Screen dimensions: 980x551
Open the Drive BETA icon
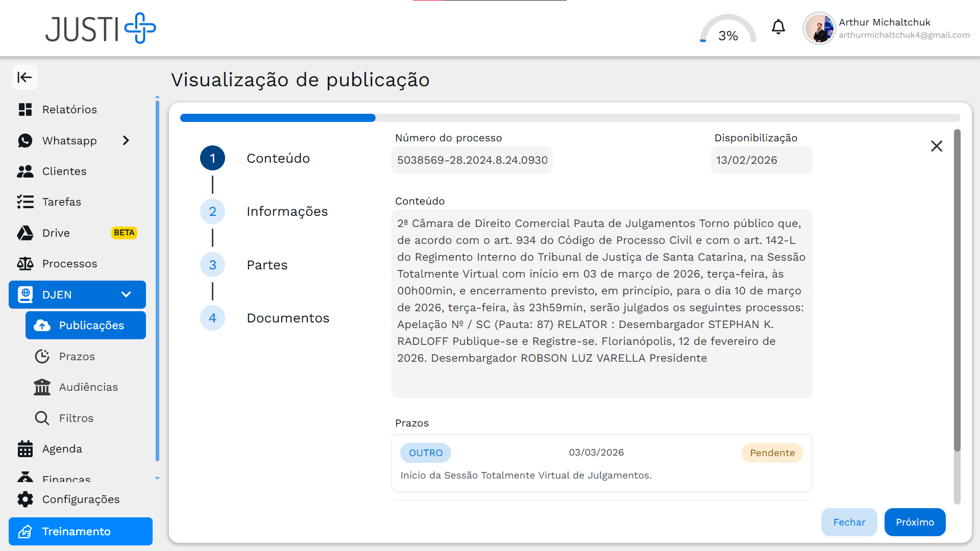click(x=26, y=233)
